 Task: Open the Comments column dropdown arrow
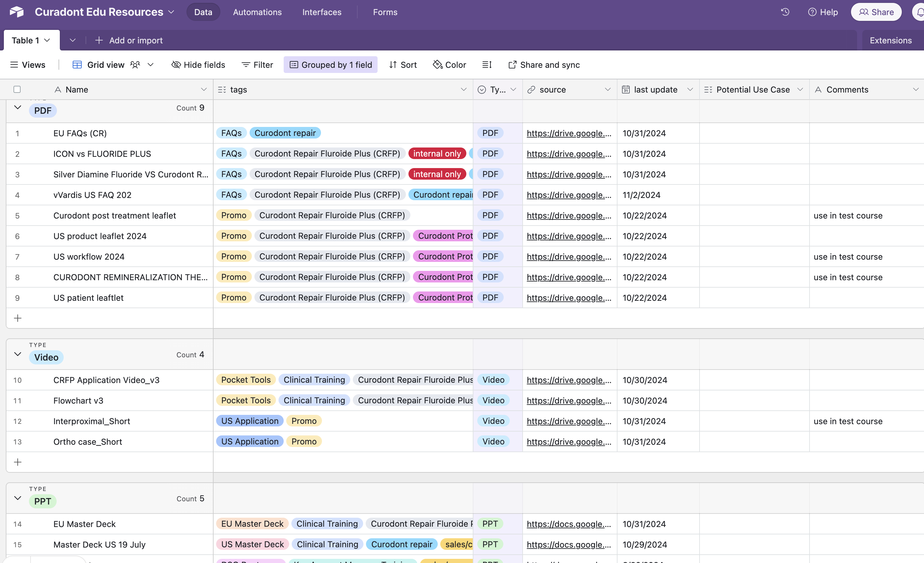915,90
